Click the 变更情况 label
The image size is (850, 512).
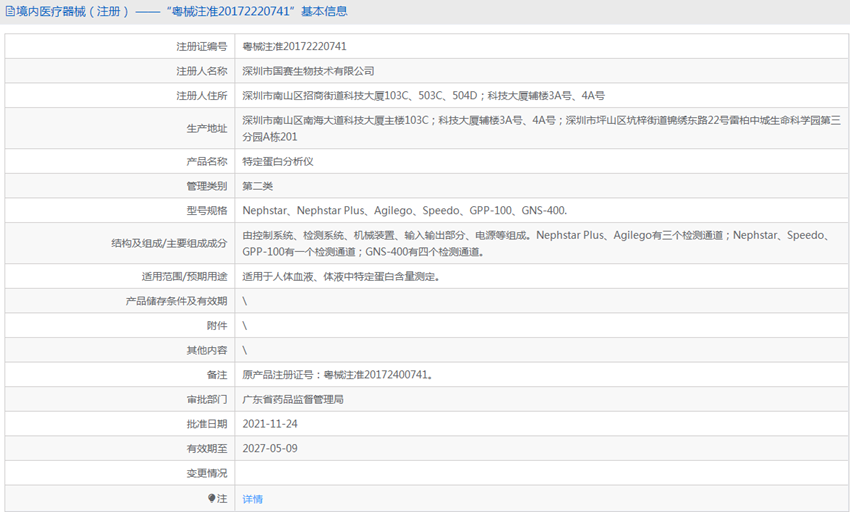pyautogui.click(x=207, y=473)
